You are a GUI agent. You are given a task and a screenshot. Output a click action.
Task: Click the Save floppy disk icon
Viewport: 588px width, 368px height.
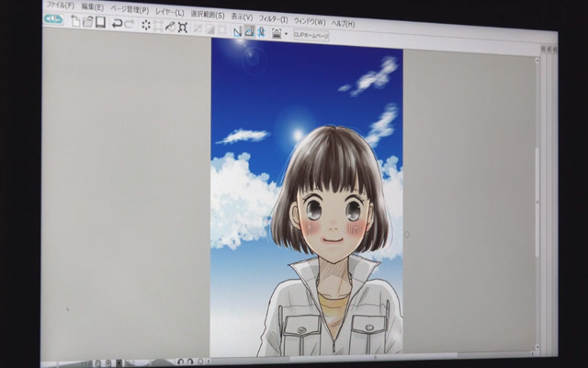(x=100, y=22)
